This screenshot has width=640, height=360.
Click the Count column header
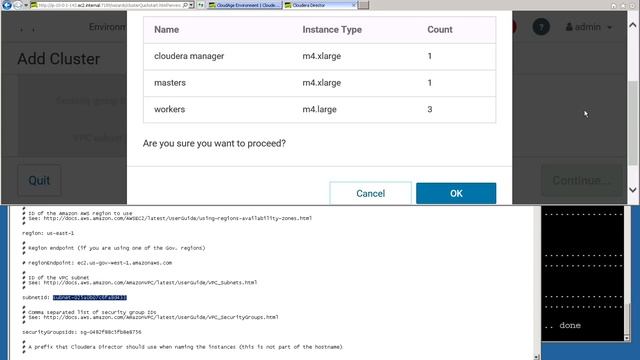[440, 29]
